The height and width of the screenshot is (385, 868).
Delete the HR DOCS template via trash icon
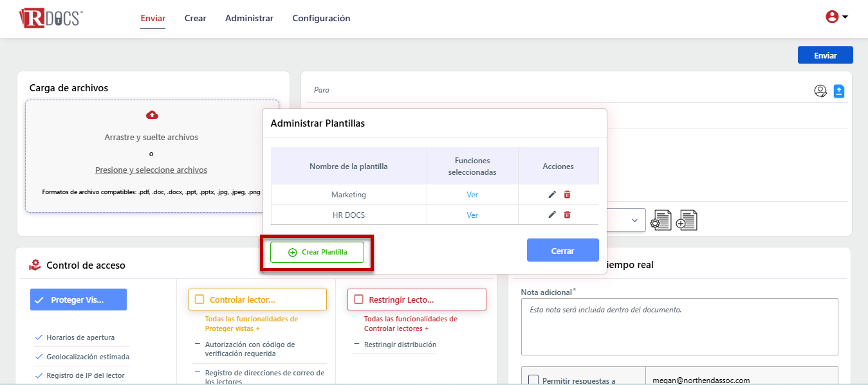567,215
